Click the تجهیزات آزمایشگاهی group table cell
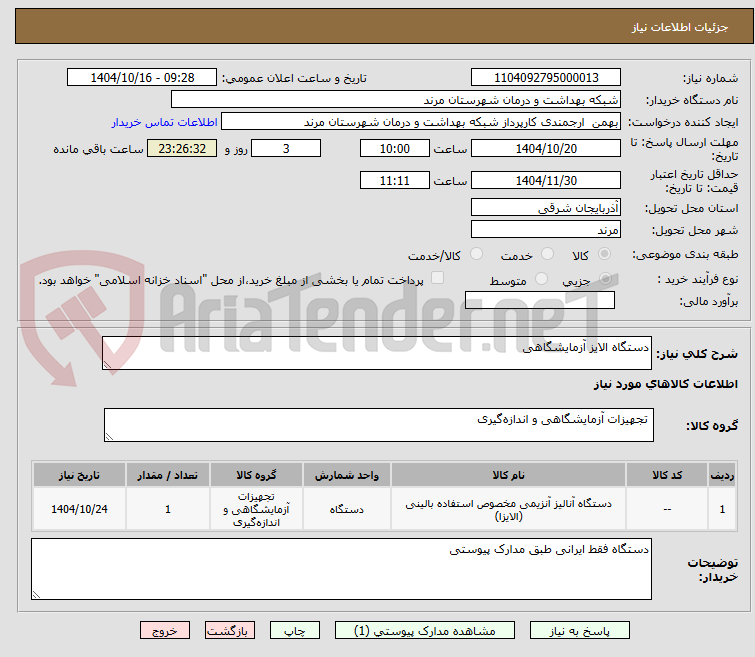Screen dimensions: 755x657 (x=256, y=510)
